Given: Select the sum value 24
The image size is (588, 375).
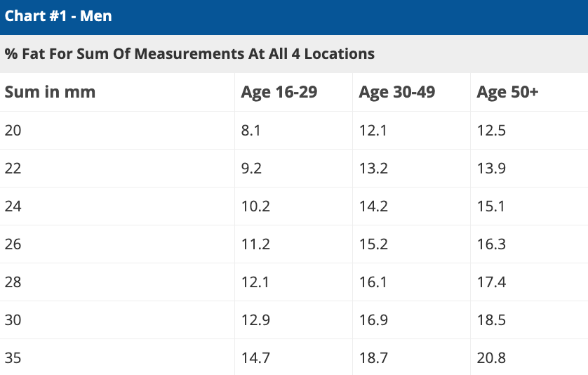Looking at the screenshot, I should pyautogui.click(x=13, y=206).
